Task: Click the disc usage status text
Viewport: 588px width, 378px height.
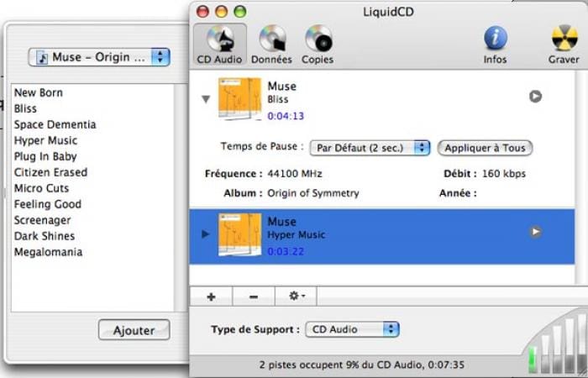Action: point(362,365)
